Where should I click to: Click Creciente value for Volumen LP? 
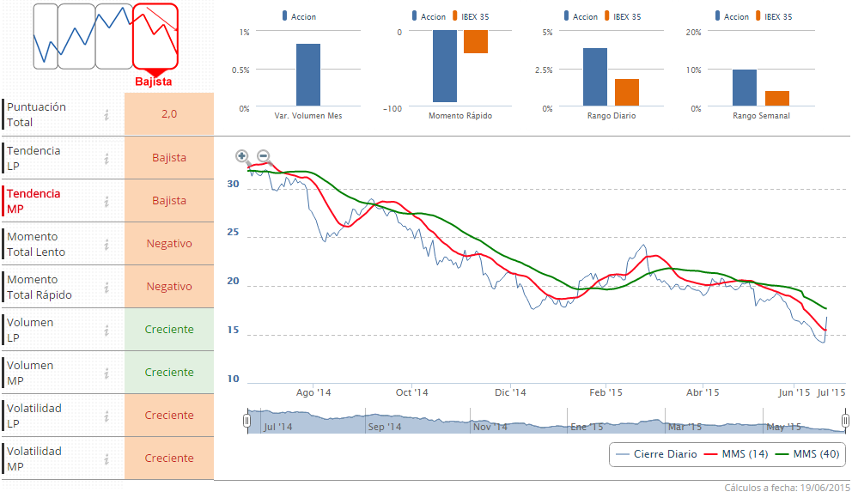pyautogui.click(x=169, y=329)
